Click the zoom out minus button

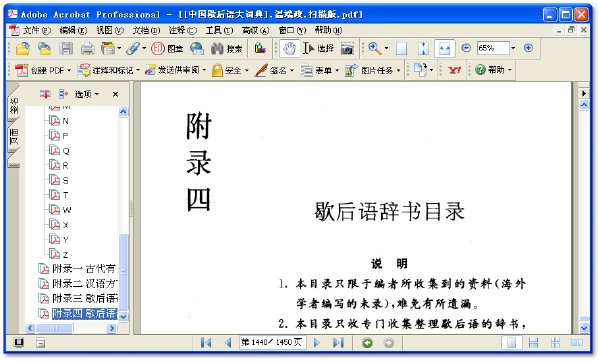pos(466,48)
